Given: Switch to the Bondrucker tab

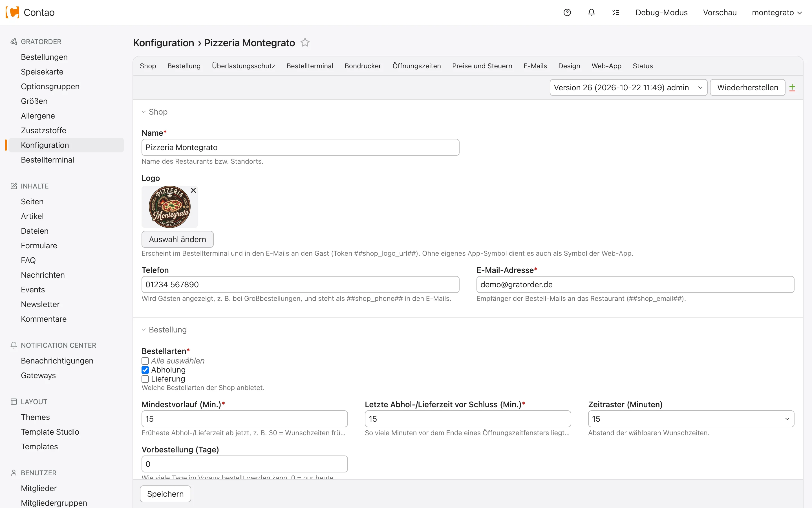Looking at the screenshot, I should tap(362, 66).
